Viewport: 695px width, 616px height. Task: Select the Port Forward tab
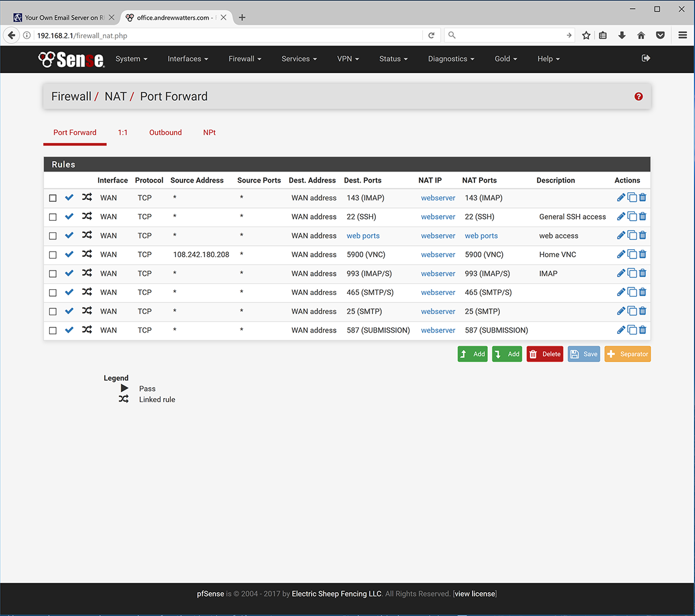75,133
